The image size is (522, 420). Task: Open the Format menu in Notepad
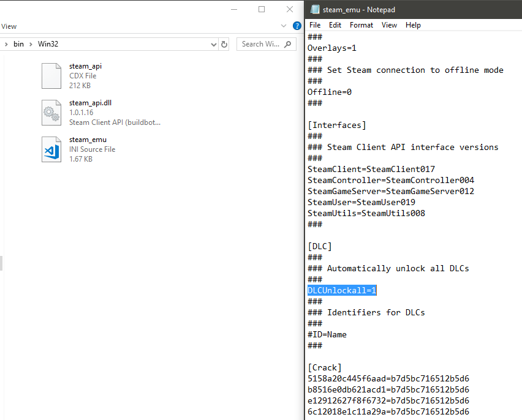361,25
